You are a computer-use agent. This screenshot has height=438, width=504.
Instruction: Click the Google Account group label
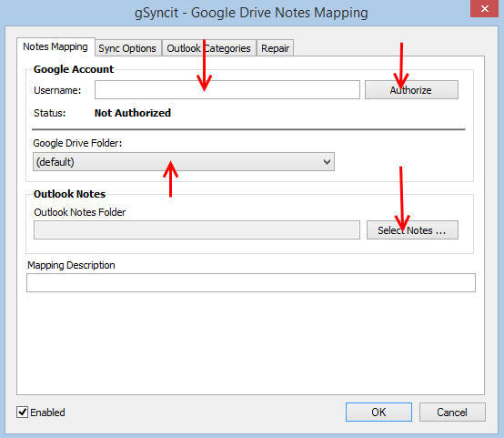coord(74,69)
